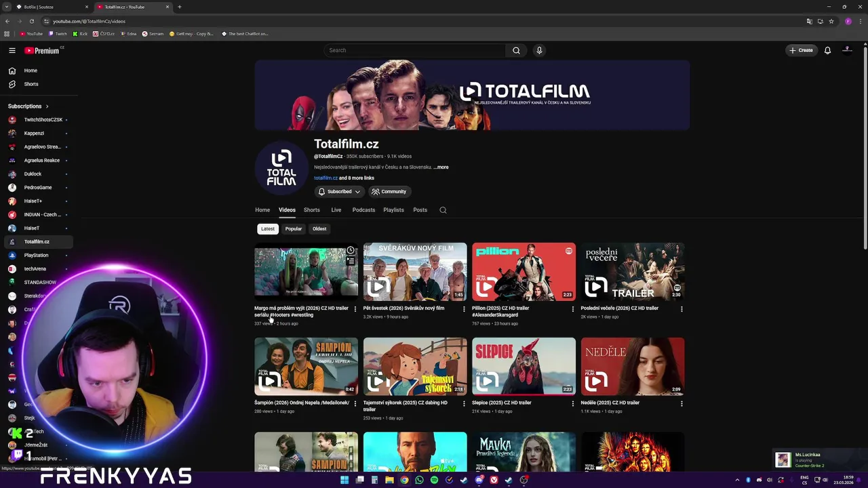Open TwitchShotsCZSK subscription
This screenshot has width=868, height=488.
point(37,120)
